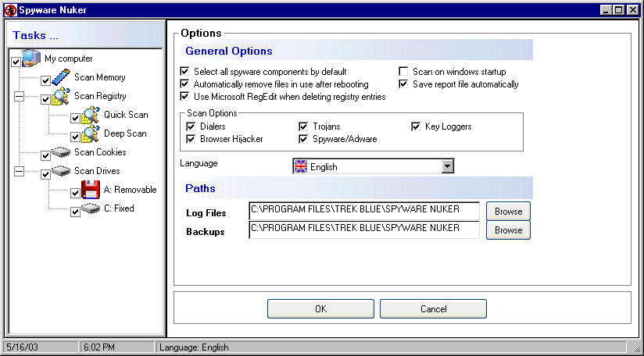
Task: Select the A: Removable tree label
Action: 131,190
